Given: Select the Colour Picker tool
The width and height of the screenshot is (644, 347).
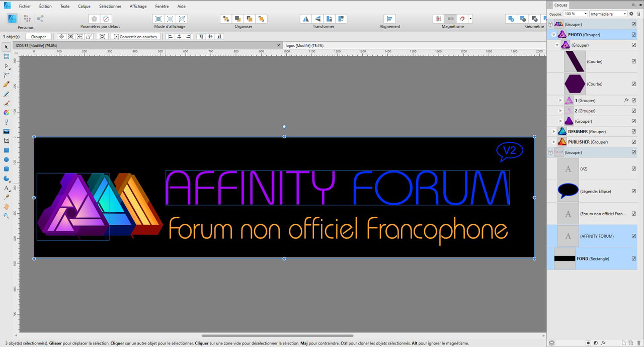Looking at the screenshot, I should 7,197.
